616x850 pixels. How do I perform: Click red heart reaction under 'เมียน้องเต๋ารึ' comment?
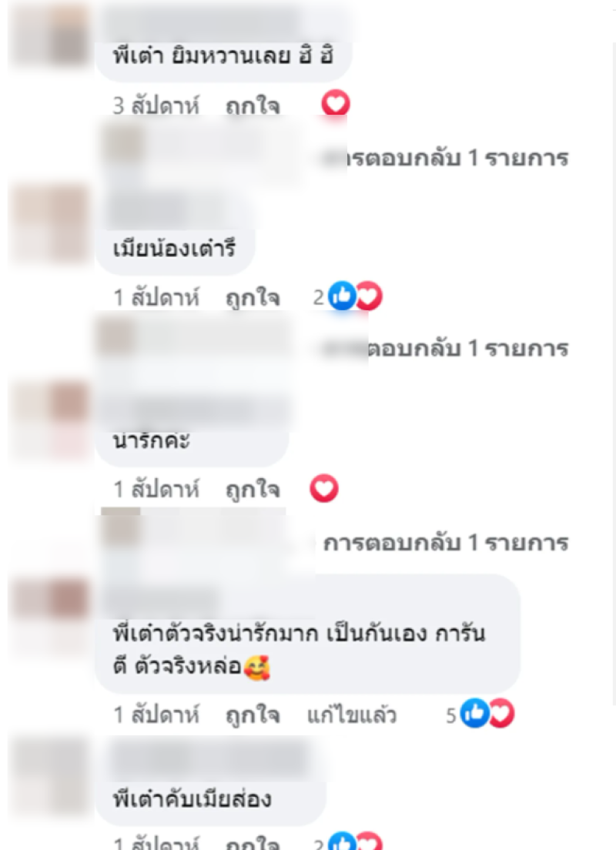pyautogui.click(x=370, y=296)
